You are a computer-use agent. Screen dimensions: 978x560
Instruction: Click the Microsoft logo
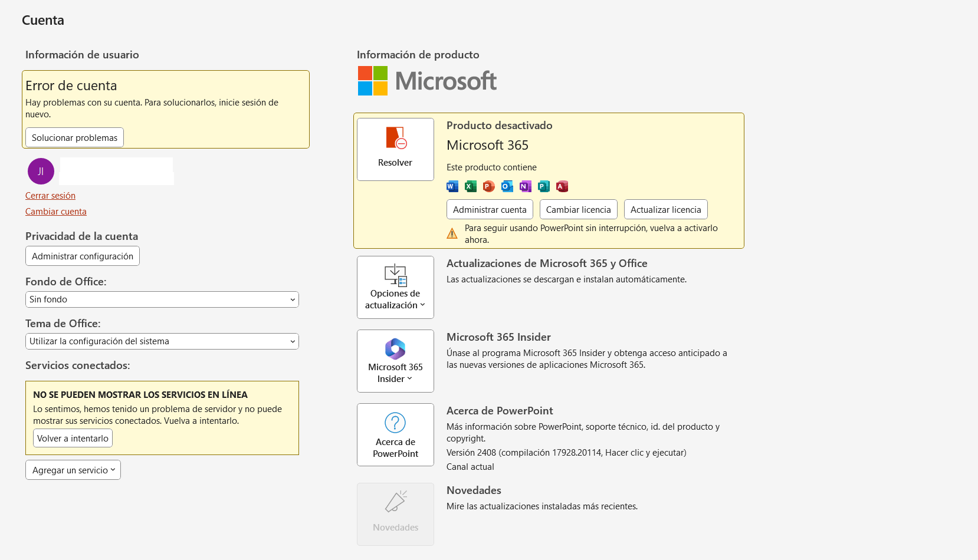point(427,81)
